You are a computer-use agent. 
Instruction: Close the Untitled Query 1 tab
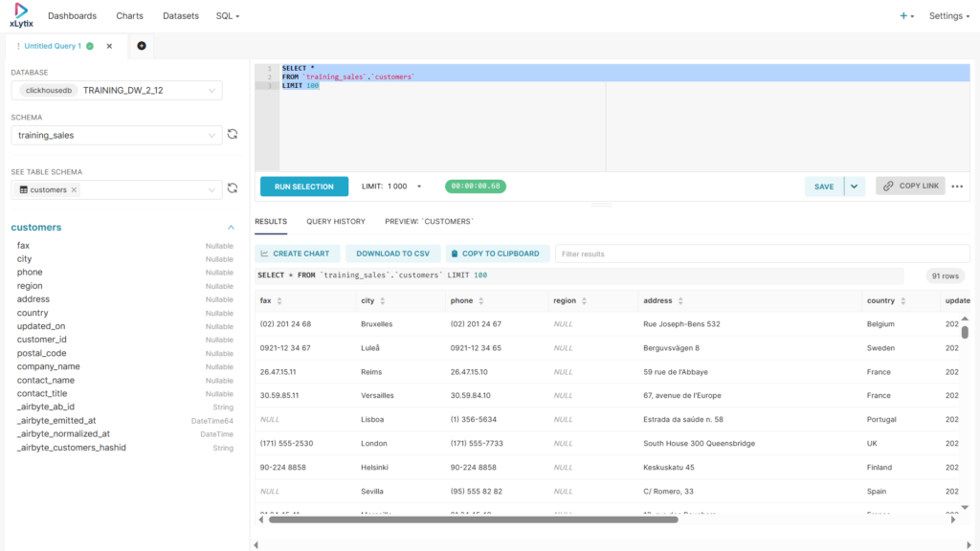pyautogui.click(x=109, y=46)
